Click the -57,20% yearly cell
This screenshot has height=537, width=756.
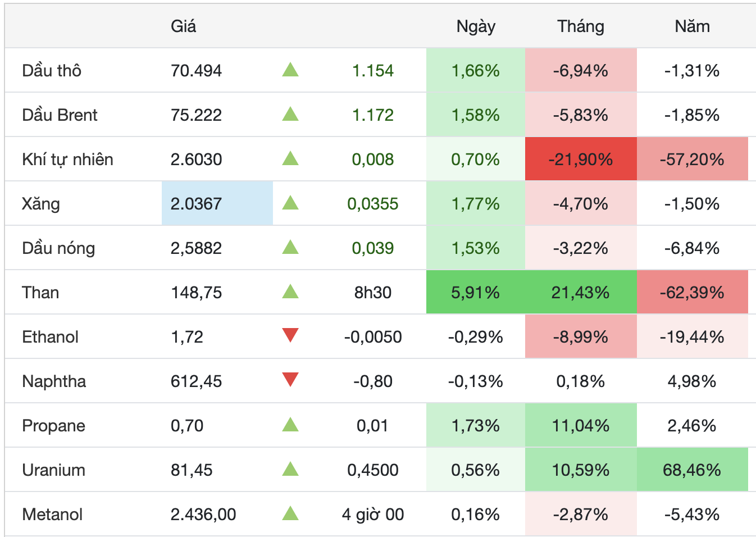pos(692,159)
